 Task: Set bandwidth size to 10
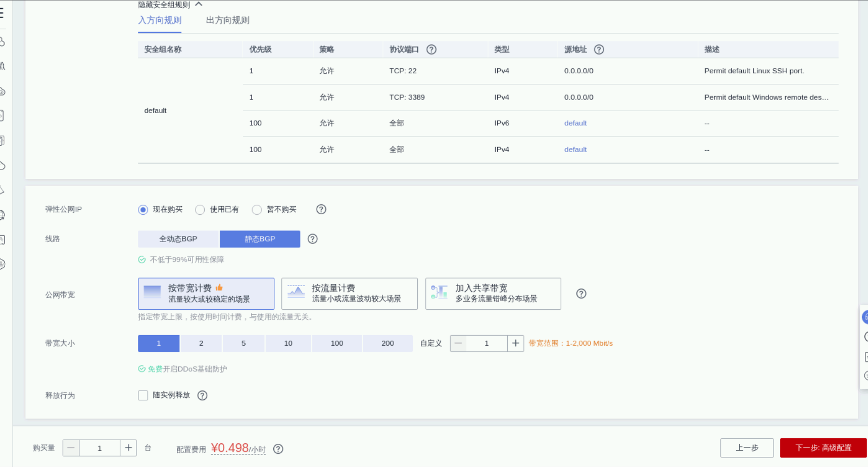tap(288, 343)
